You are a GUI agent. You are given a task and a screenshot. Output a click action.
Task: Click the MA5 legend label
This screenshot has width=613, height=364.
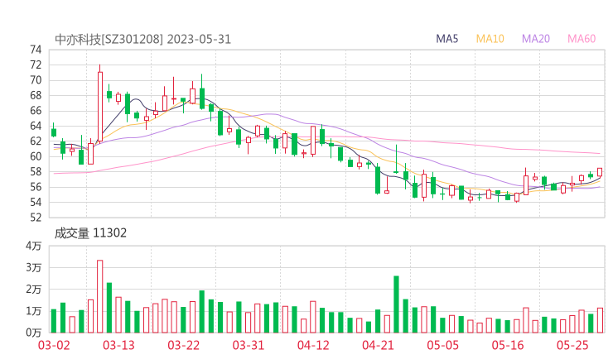(446, 39)
